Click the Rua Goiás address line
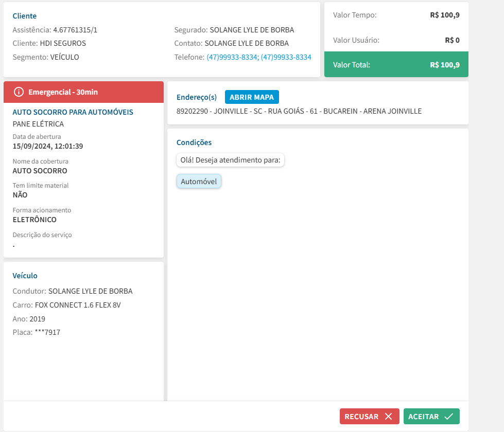This screenshot has width=504, height=432. tap(299, 111)
